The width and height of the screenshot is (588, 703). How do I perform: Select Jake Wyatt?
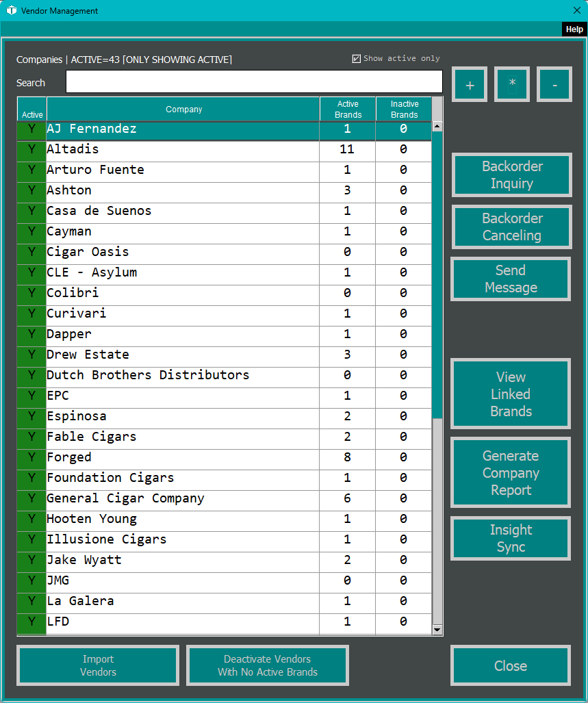tap(224, 562)
